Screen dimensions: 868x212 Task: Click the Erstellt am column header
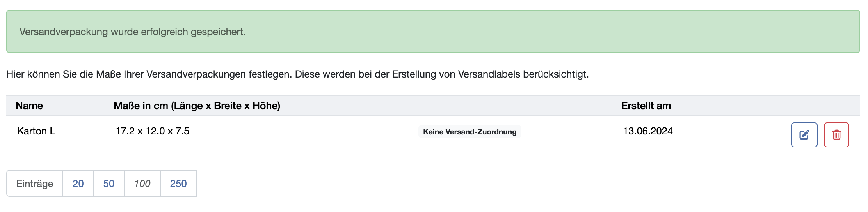646,106
